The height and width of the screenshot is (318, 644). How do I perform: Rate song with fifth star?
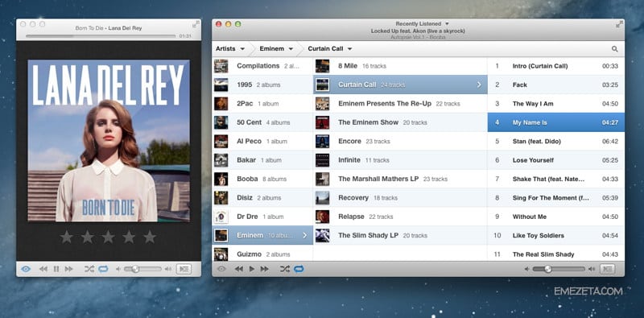[150, 237]
